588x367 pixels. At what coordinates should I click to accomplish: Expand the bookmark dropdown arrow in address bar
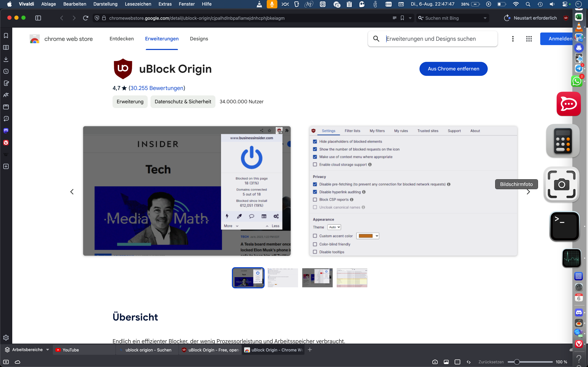pyautogui.click(x=410, y=18)
